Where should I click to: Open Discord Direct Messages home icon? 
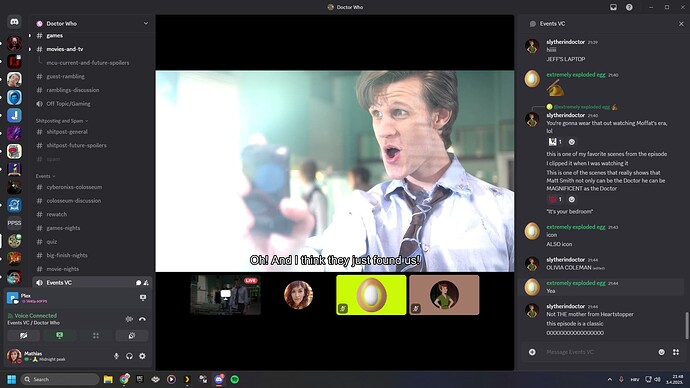point(14,22)
